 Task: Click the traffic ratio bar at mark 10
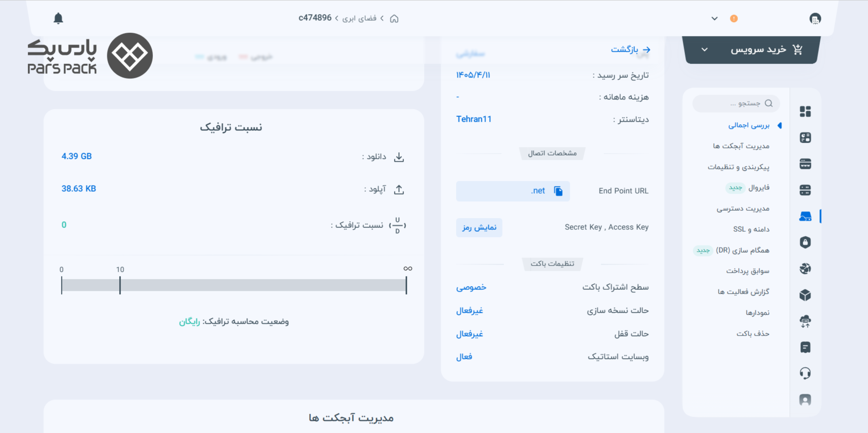click(120, 285)
